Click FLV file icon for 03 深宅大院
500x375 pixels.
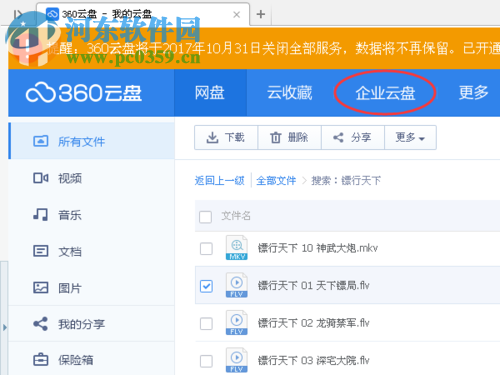(237, 360)
